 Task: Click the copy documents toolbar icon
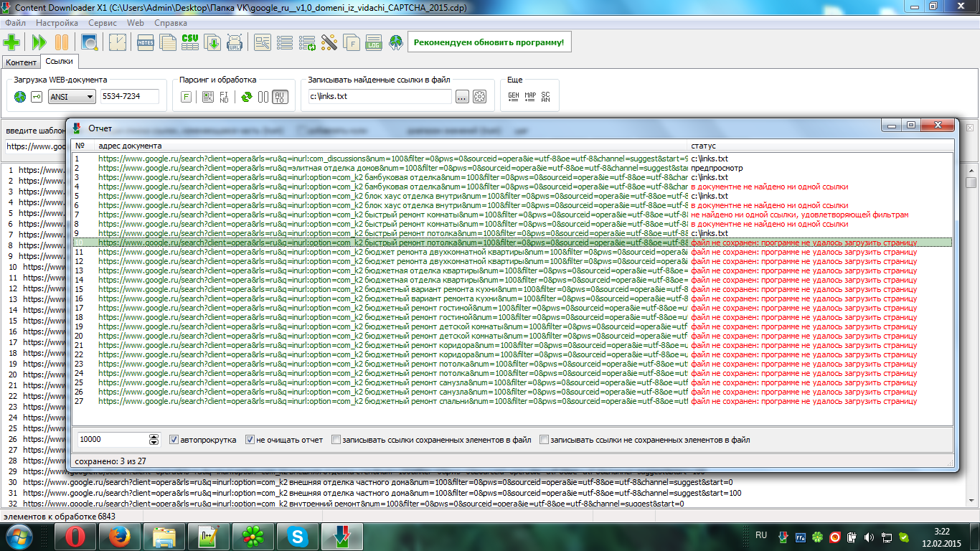pos(168,42)
